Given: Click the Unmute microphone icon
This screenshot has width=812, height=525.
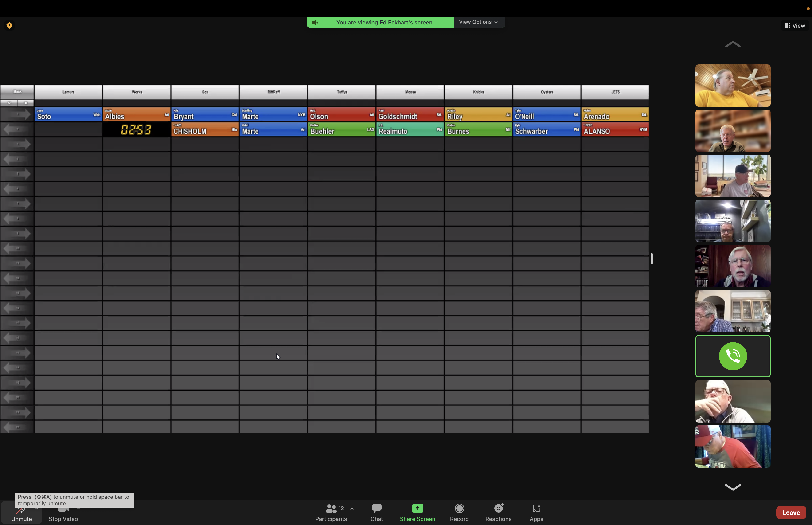Looking at the screenshot, I should (x=21, y=511).
